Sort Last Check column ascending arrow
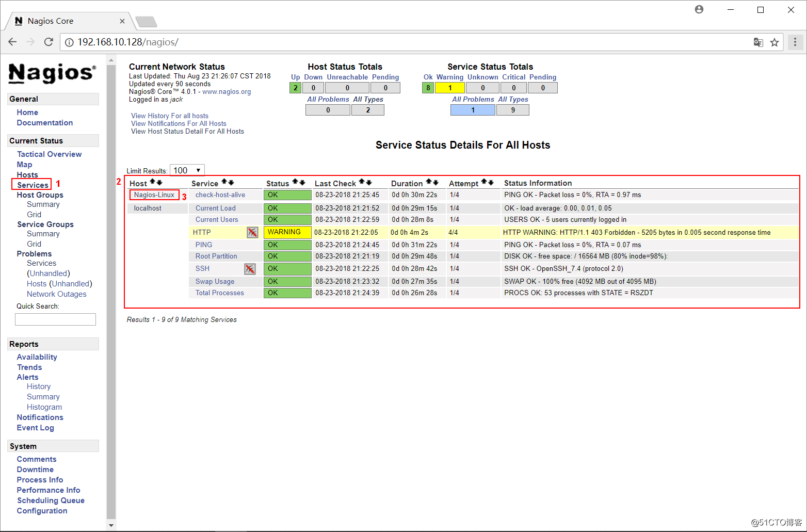The height and width of the screenshot is (532, 807). 362,182
